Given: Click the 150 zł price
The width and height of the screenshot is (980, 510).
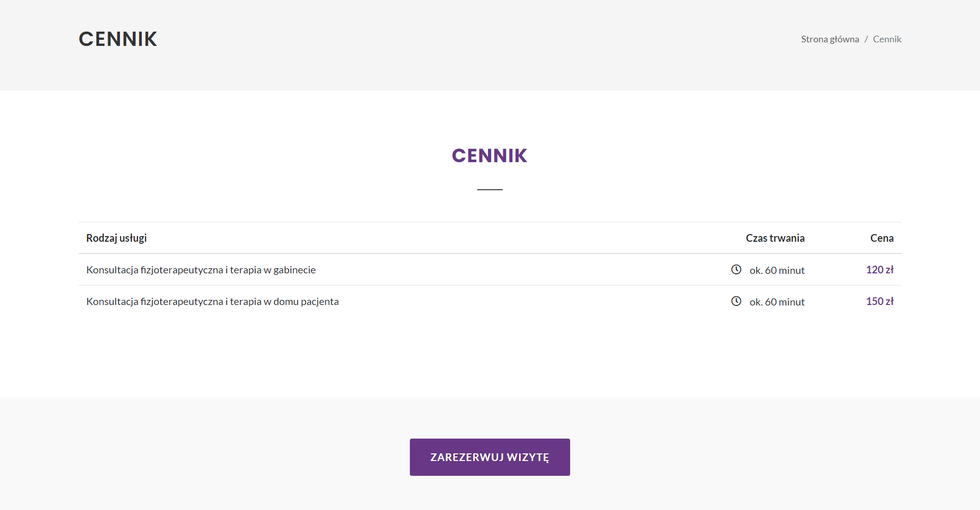Looking at the screenshot, I should click(x=880, y=301).
